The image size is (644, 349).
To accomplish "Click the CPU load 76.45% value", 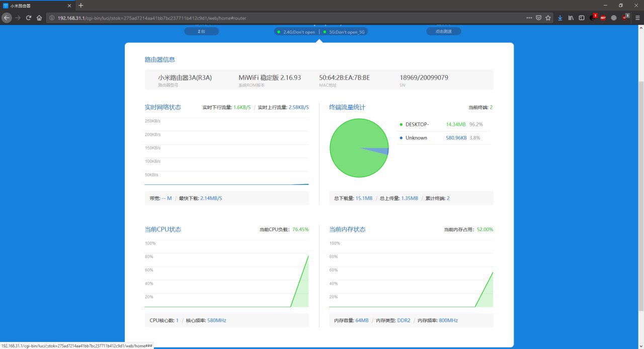I will (x=300, y=230).
